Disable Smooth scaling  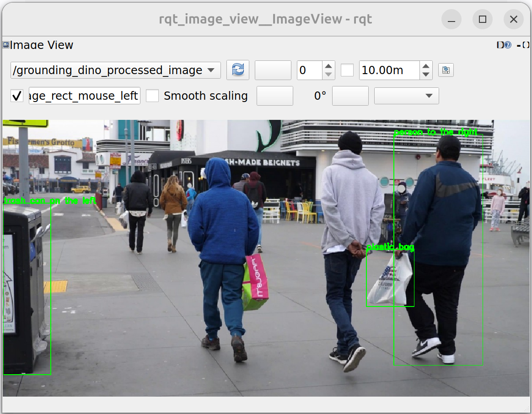click(152, 96)
